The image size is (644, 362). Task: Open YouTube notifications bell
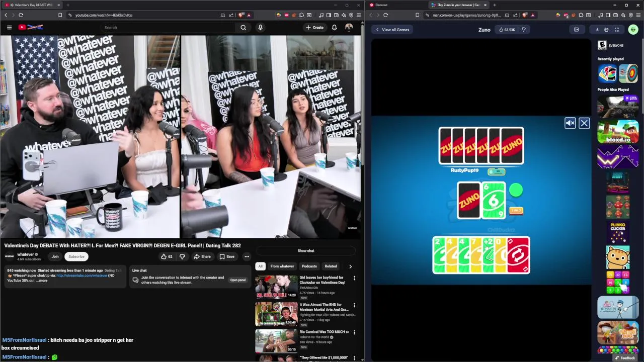click(x=334, y=27)
